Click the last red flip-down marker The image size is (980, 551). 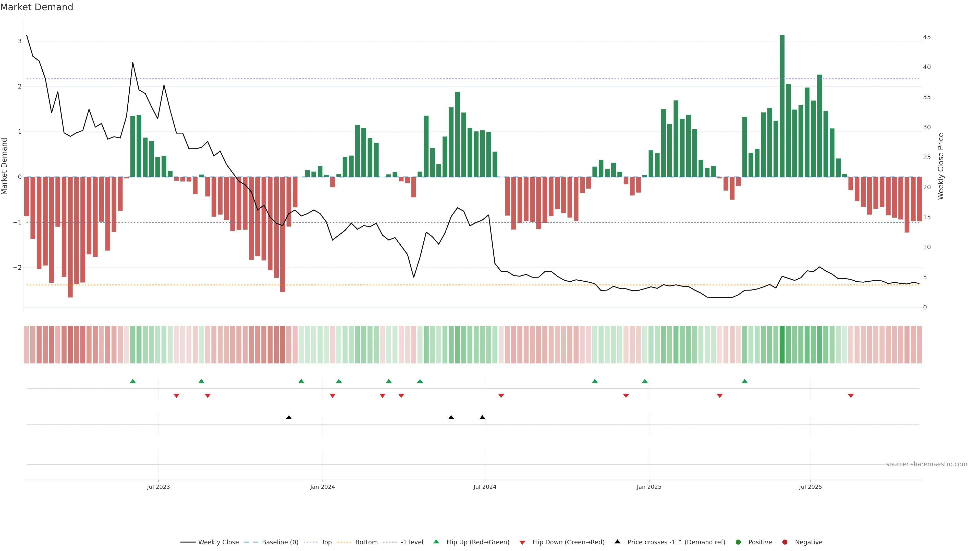(851, 396)
